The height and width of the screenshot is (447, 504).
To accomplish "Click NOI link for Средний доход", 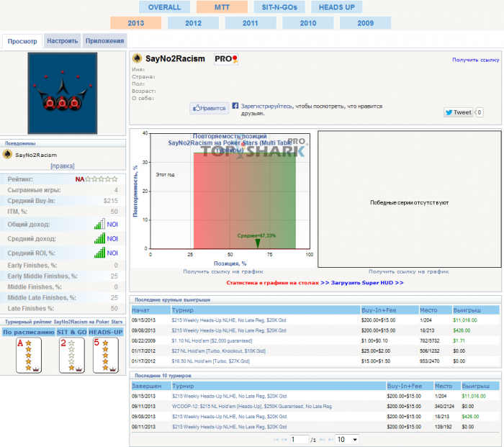I will (x=112, y=239).
